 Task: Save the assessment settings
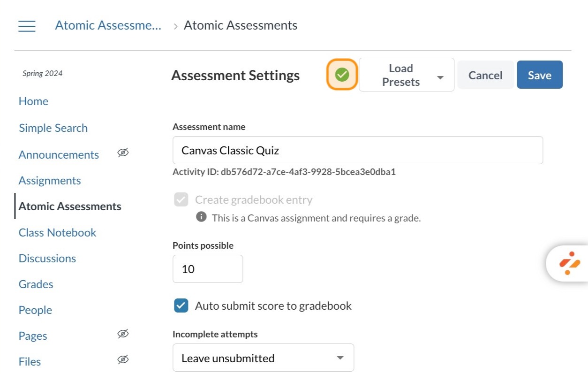tap(540, 75)
